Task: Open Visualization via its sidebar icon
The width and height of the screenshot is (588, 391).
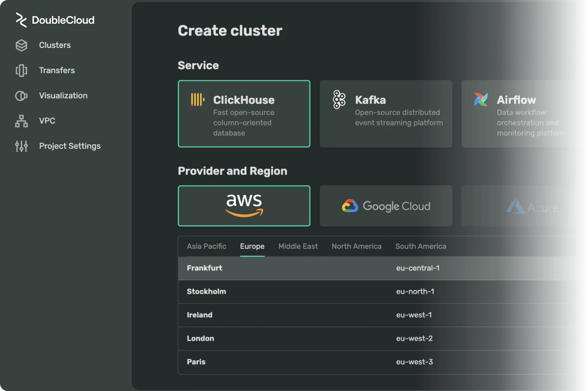Action: pos(21,95)
